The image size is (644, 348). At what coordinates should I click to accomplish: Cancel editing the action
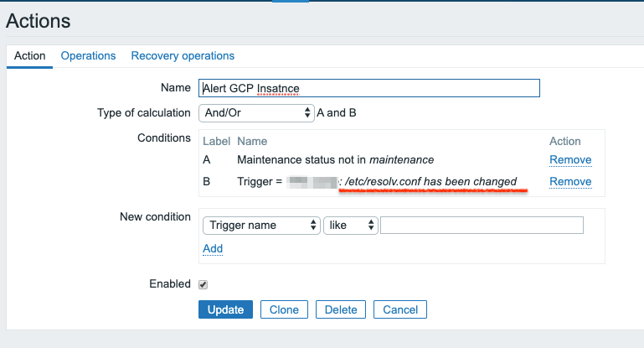click(400, 309)
